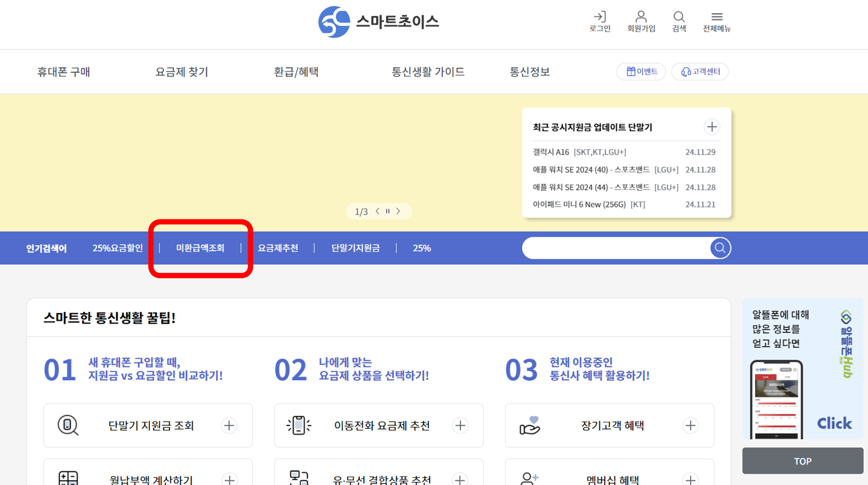The height and width of the screenshot is (485, 868).
Task: Open the 환급/혜택 menu
Action: 296,72
